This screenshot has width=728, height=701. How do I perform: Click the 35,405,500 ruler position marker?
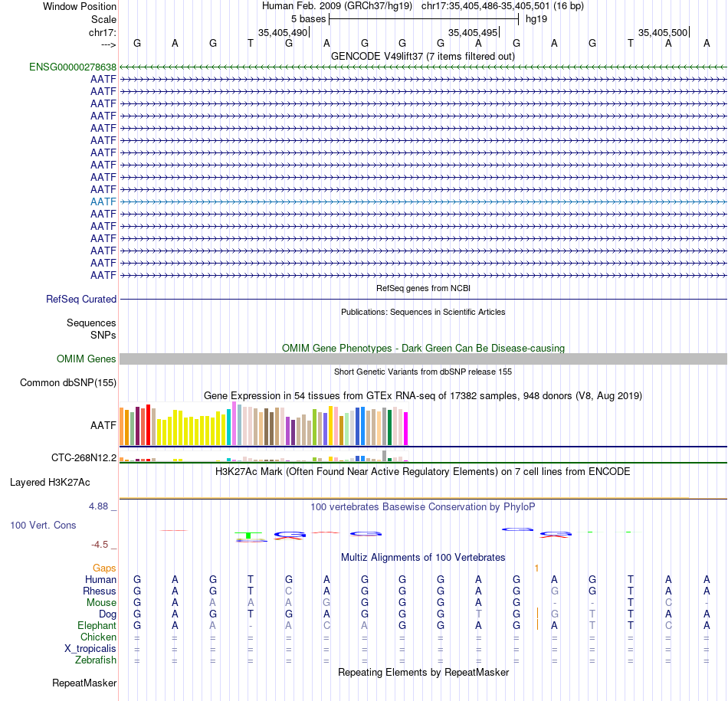pos(663,32)
